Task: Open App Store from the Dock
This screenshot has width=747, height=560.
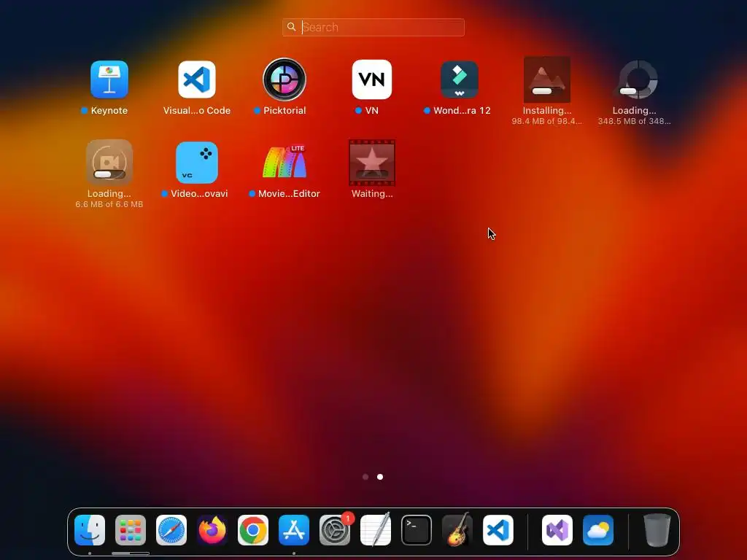Action: 294,530
